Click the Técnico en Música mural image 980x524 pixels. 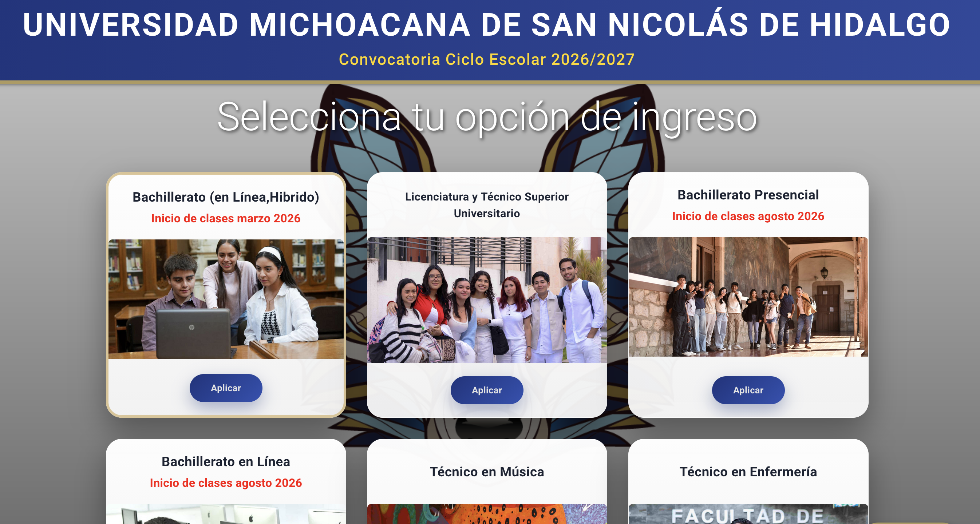pyautogui.click(x=487, y=514)
